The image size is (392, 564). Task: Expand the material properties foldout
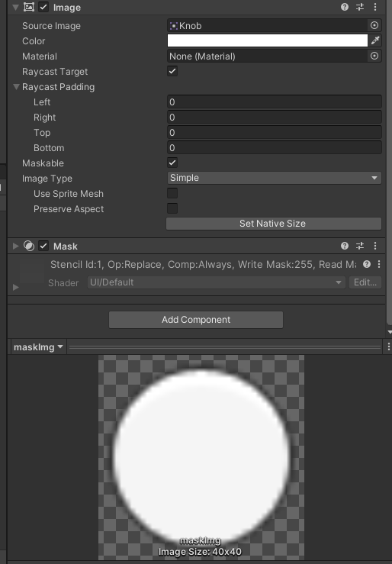point(15,287)
